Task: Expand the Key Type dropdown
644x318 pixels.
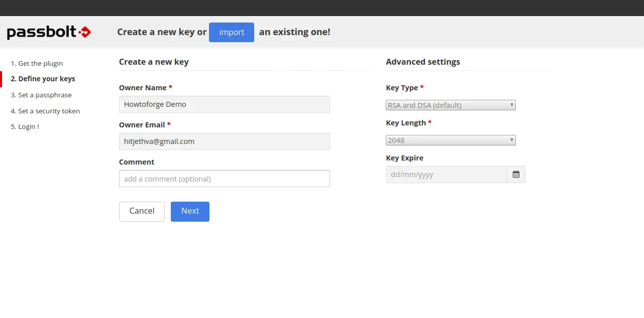Action: pos(451,105)
